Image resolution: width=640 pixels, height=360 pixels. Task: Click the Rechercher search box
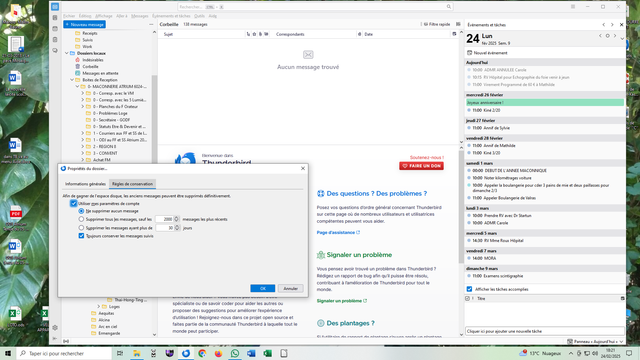tap(315, 7)
